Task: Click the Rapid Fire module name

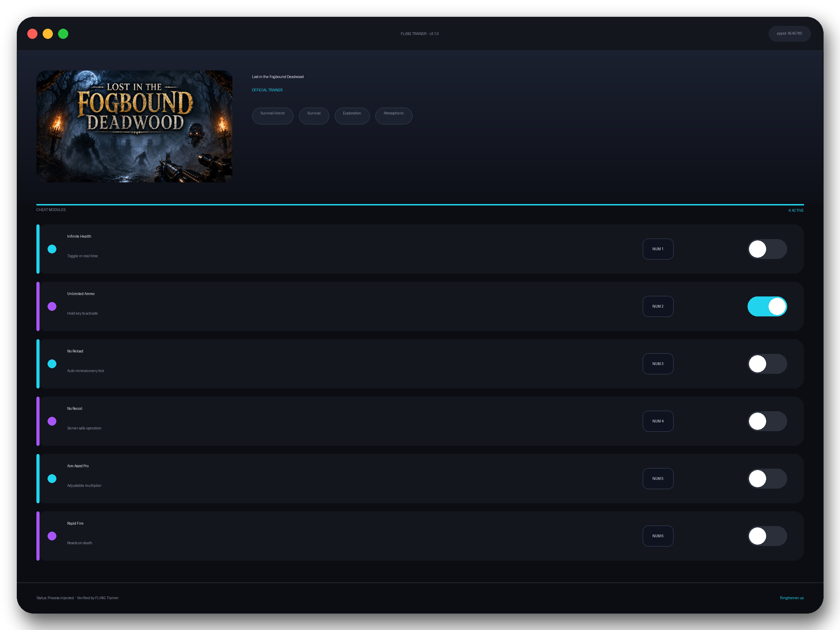Action: [x=75, y=523]
